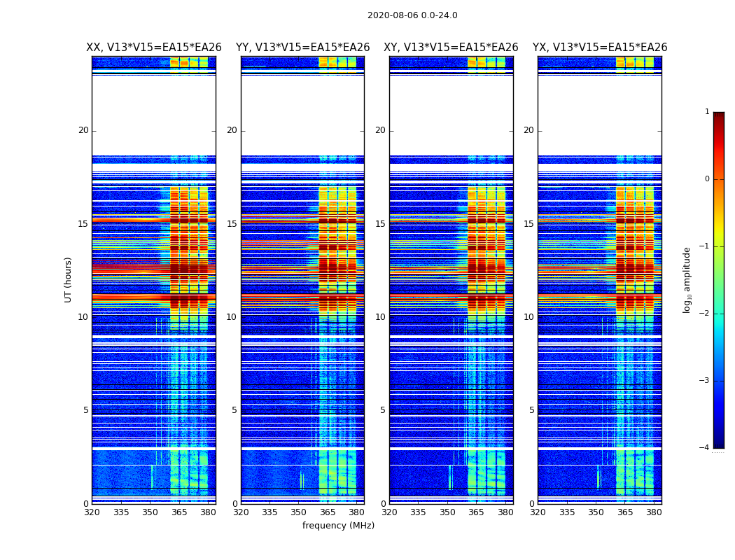Click the 10 hour tick on YX plot
Screen dimensions: 735x560
528,317
